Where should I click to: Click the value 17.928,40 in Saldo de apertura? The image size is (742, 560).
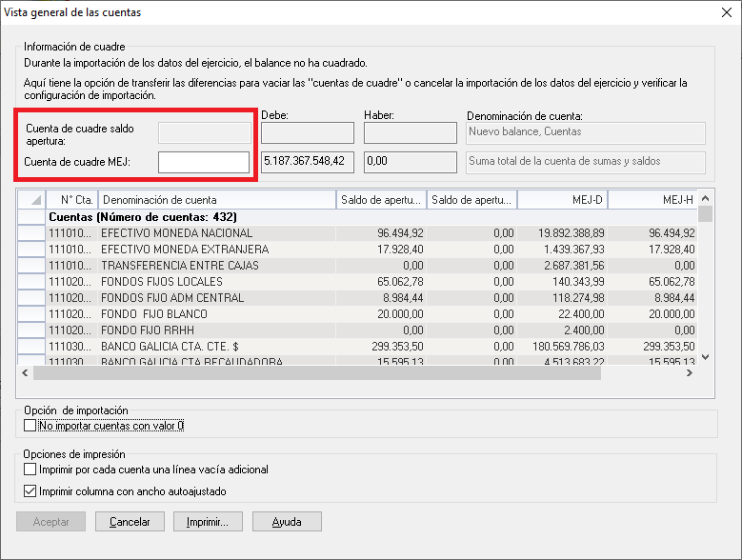coord(400,250)
